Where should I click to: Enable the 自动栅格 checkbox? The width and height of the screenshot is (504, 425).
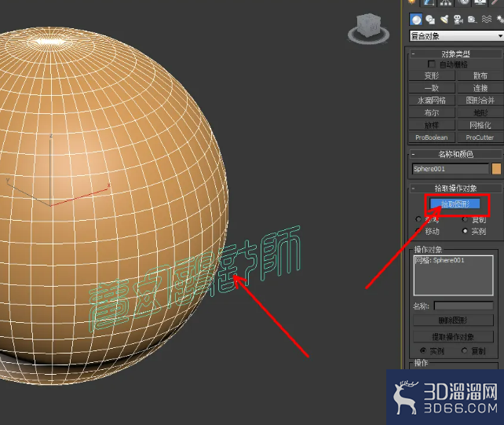(431, 64)
